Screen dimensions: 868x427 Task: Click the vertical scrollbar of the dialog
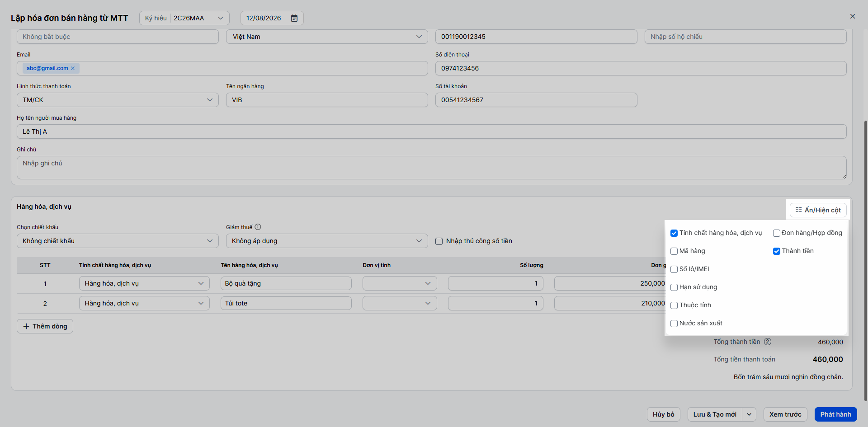pos(865,260)
